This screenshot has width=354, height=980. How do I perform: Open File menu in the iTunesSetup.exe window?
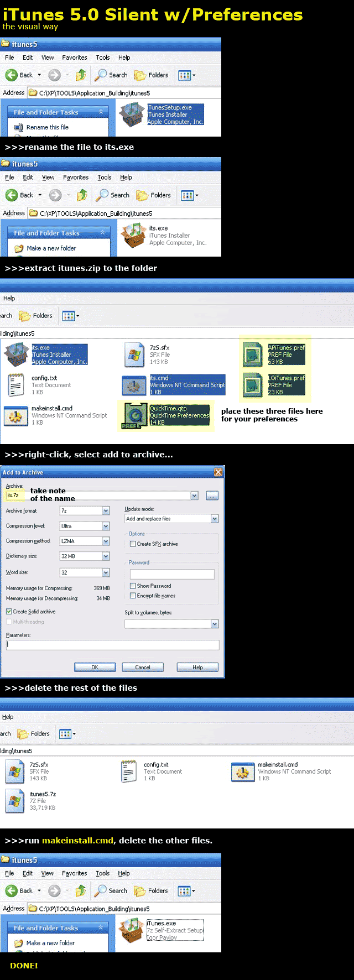9,58
